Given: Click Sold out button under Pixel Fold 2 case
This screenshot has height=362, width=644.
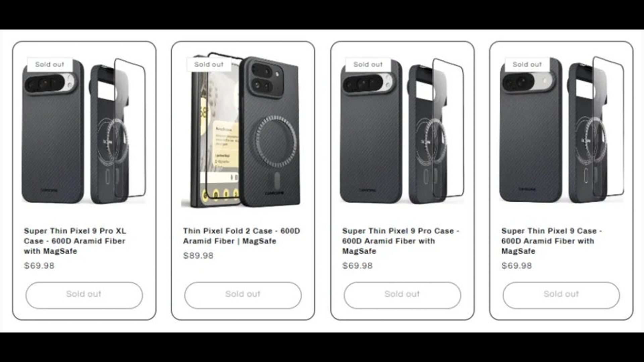Looking at the screenshot, I should pos(243,295).
